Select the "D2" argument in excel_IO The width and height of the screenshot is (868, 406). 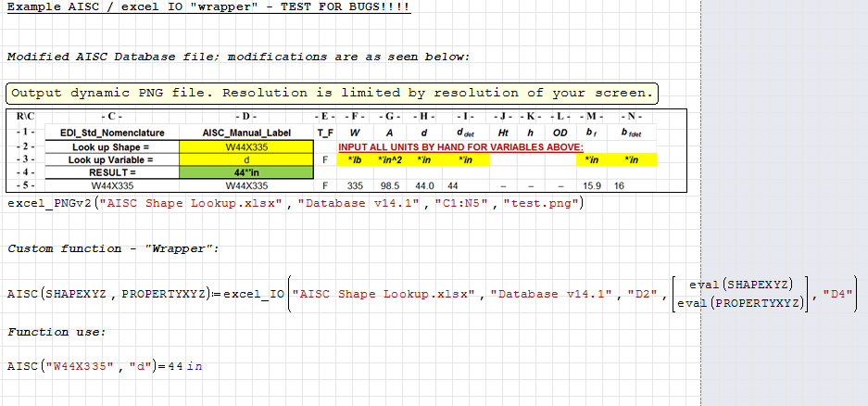[643, 294]
